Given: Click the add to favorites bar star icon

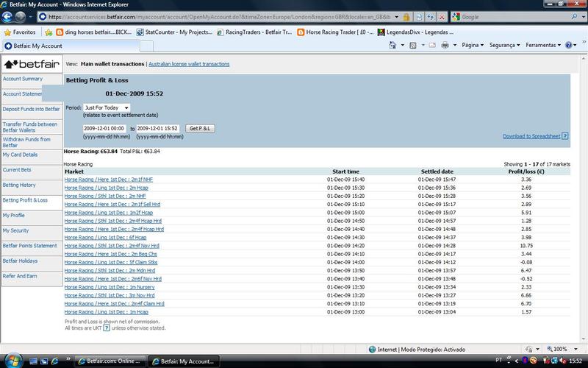Looking at the screenshot, I should click(49, 32).
